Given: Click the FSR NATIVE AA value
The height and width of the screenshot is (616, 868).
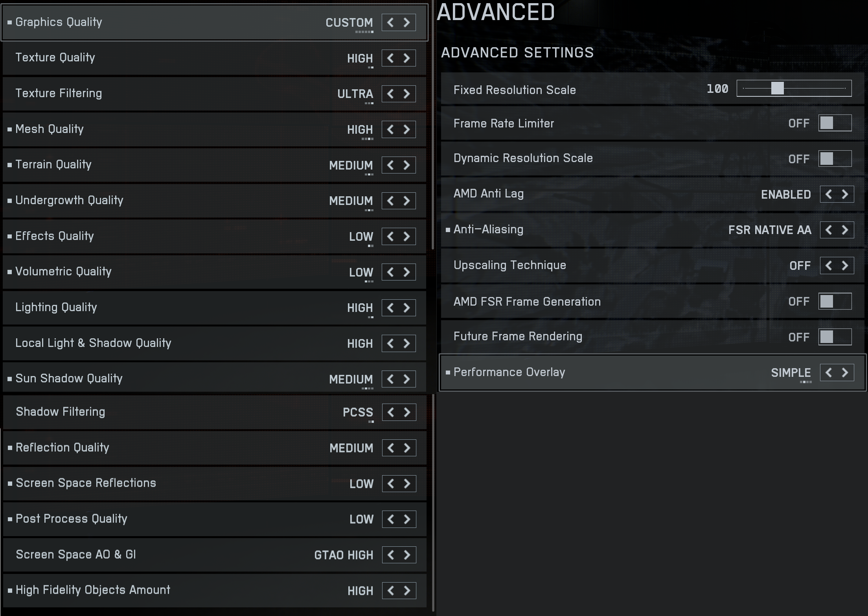Looking at the screenshot, I should click(x=770, y=230).
